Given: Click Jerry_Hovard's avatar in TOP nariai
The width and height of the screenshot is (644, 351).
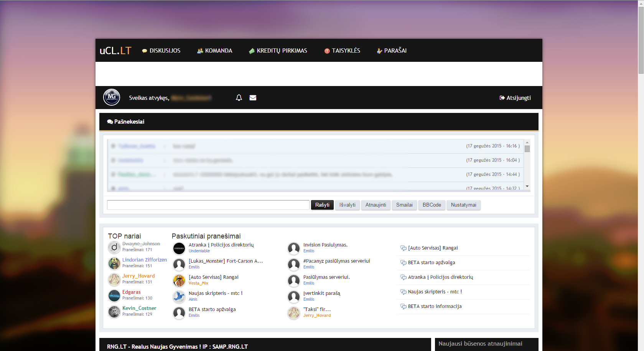Looking at the screenshot, I should pos(114,280).
